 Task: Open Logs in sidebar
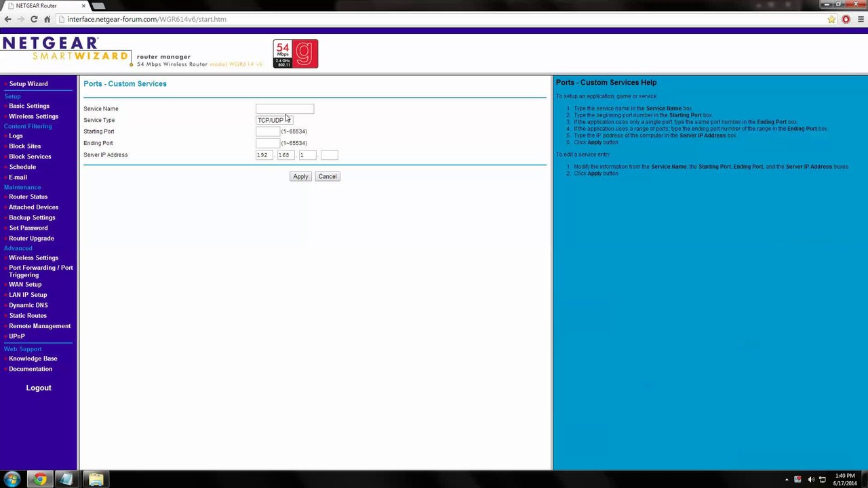click(x=16, y=136)
